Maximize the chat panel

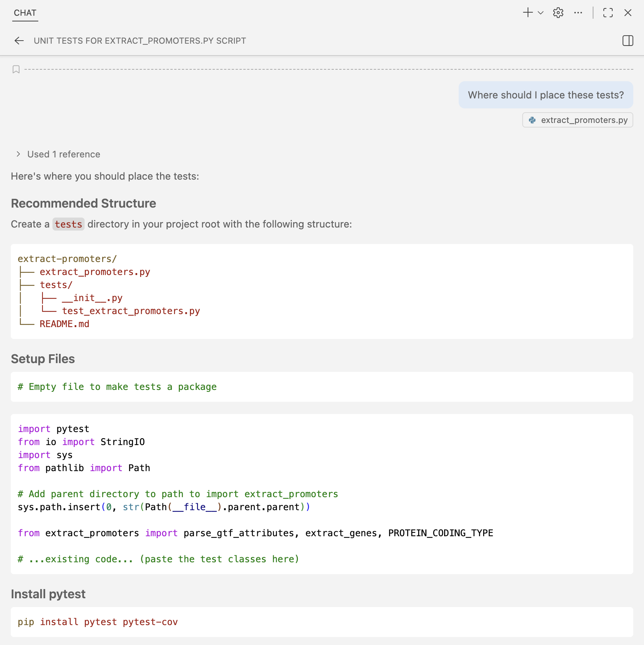608,13
